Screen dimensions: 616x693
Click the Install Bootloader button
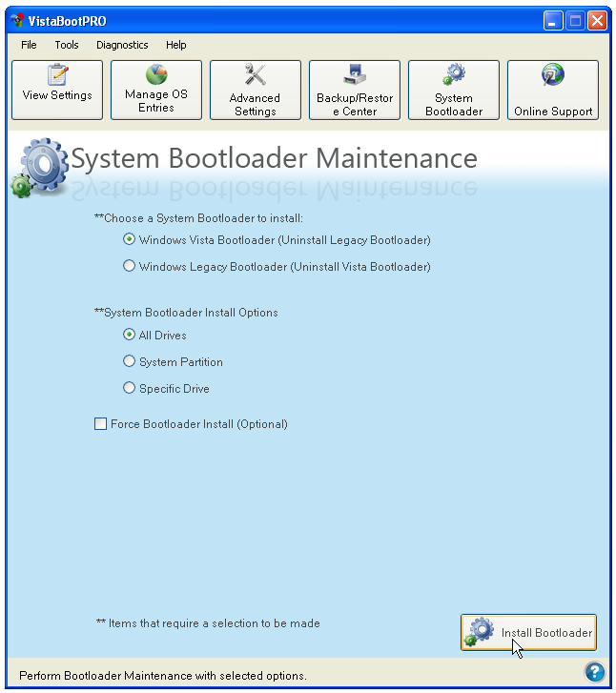click(x=528, y=632)
